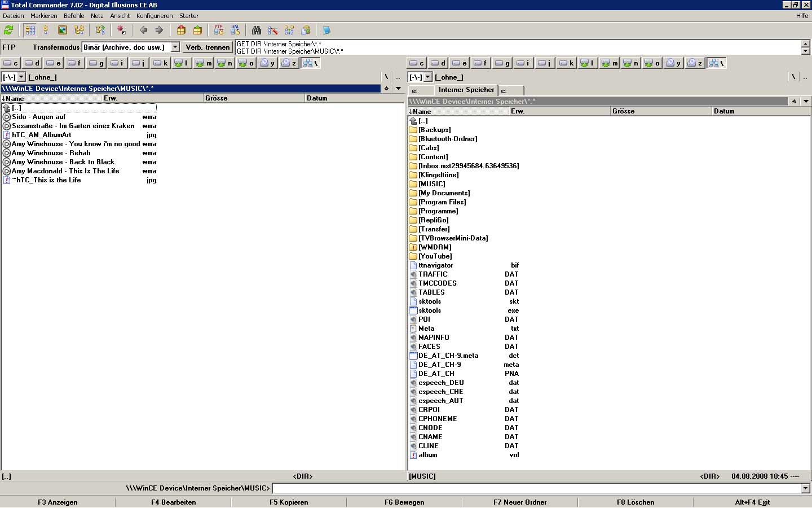Switch to the e: tab in right panel
812x508 pixels.
point(421,91)
